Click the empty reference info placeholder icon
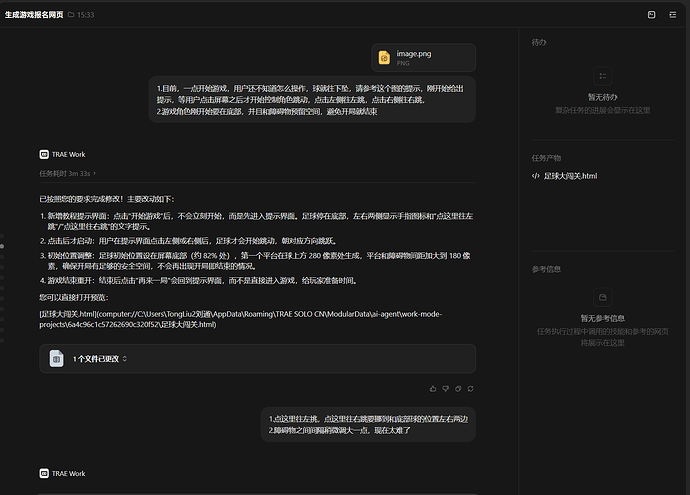The height and width of the screenshot is (495, 690). 602,297
